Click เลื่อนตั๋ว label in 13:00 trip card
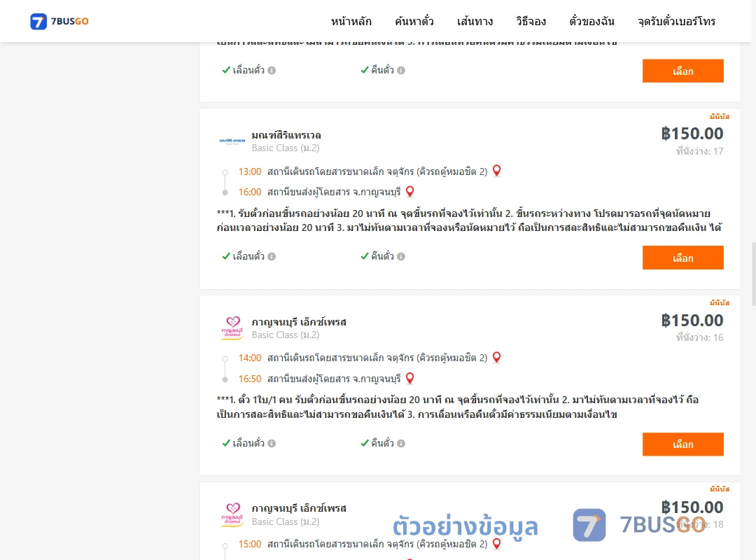Viewport: 756px width, 560px height. click(248, 257)
